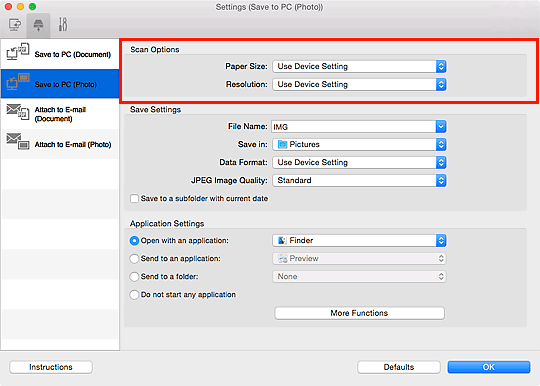This screenshot has height=386, width=540.
Task: Click the Save to PC (Document) icon
Action: [x=18, y=52]
